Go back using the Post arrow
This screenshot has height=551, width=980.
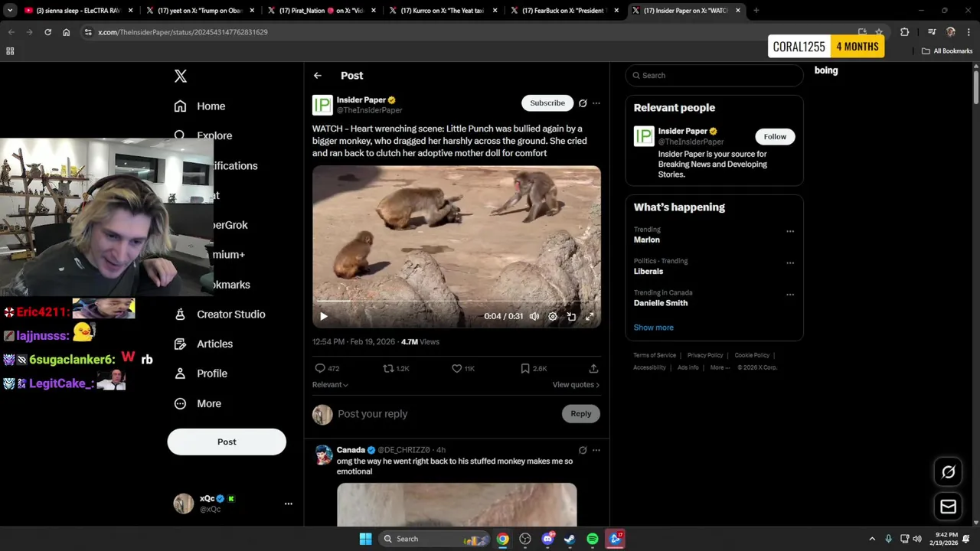(318, 76)
